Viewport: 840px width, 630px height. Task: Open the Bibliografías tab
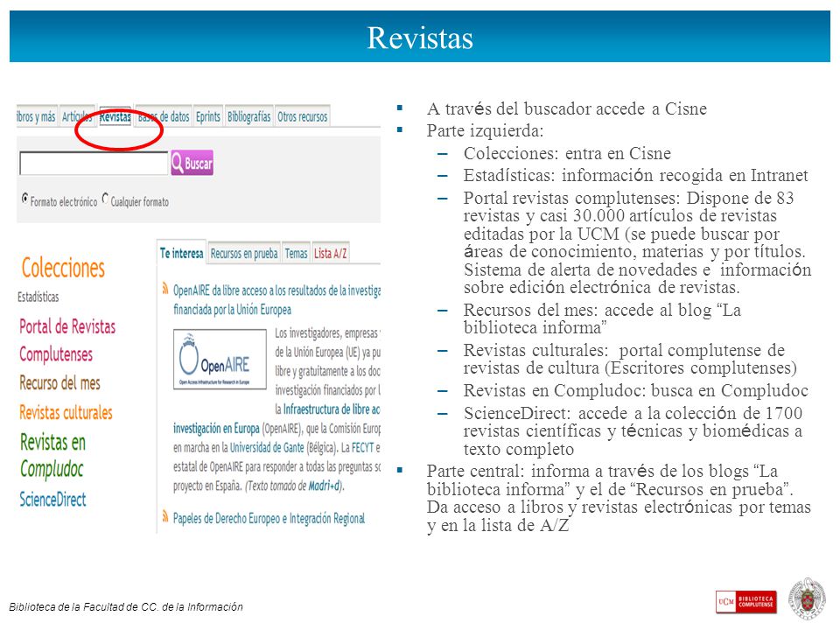[249, 116]
